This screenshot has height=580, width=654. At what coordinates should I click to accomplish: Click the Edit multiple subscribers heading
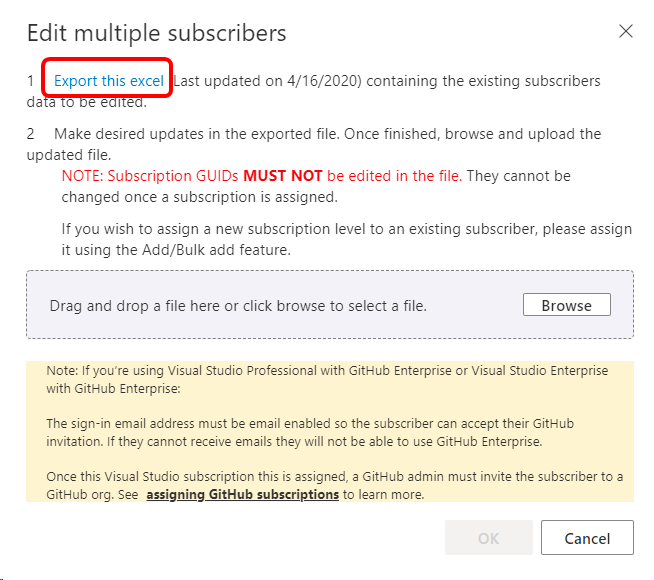157,33
